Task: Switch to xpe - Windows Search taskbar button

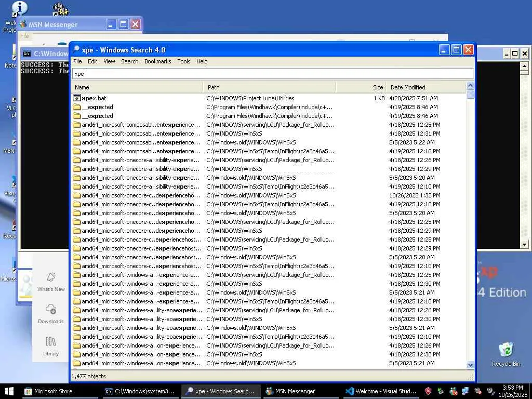Action: click(x=221, y=391)
